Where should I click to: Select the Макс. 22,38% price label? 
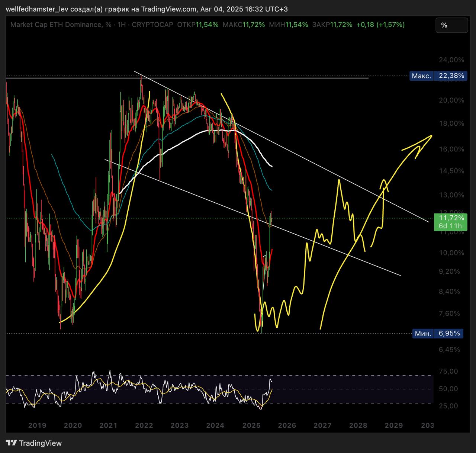click(438, 76)
